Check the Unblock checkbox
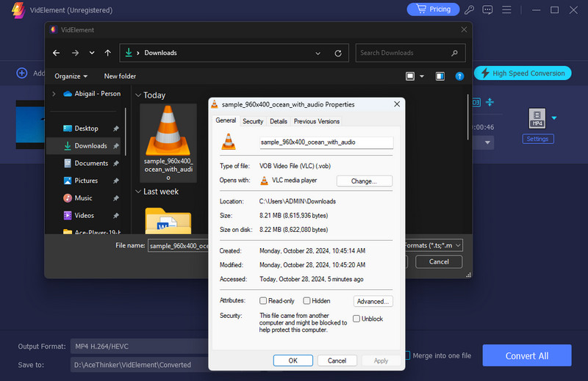Screen dimensions: 588x381 pyautogui.click(x=356, y=319)
